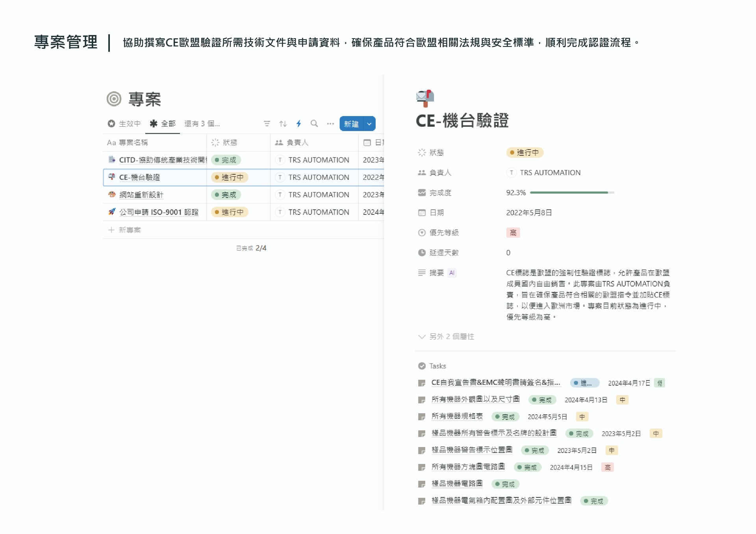Click the AI badge next to 摘要

[452, 273]
